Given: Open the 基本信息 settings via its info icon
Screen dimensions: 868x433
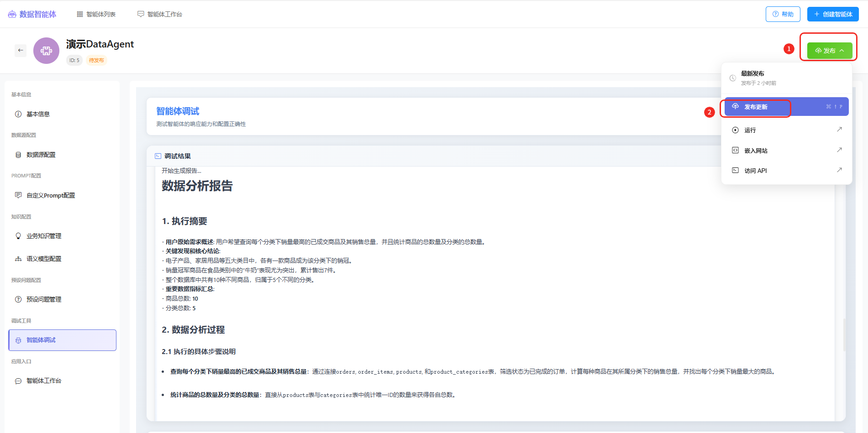Looking at the screenshot, I should [x=18, y=114].
